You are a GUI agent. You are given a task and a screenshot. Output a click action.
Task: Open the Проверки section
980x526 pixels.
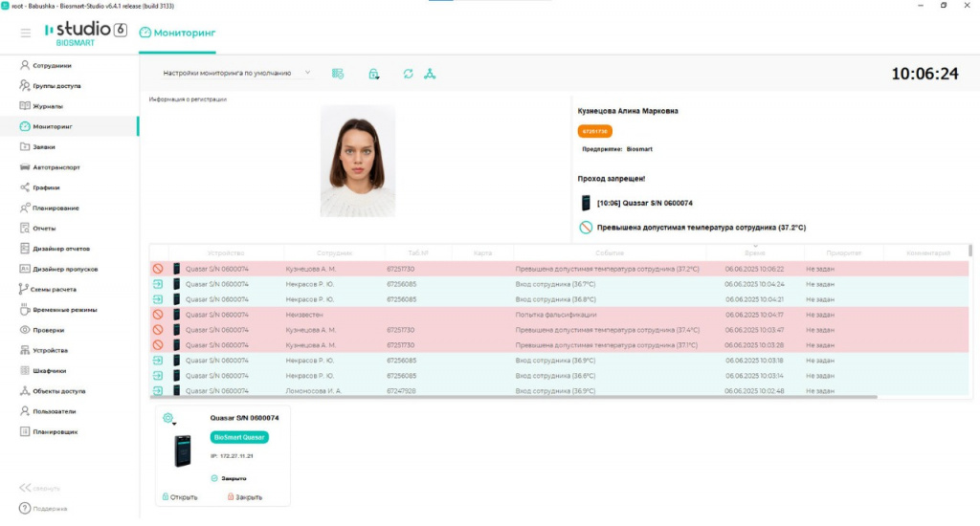(x=42, y=330)
